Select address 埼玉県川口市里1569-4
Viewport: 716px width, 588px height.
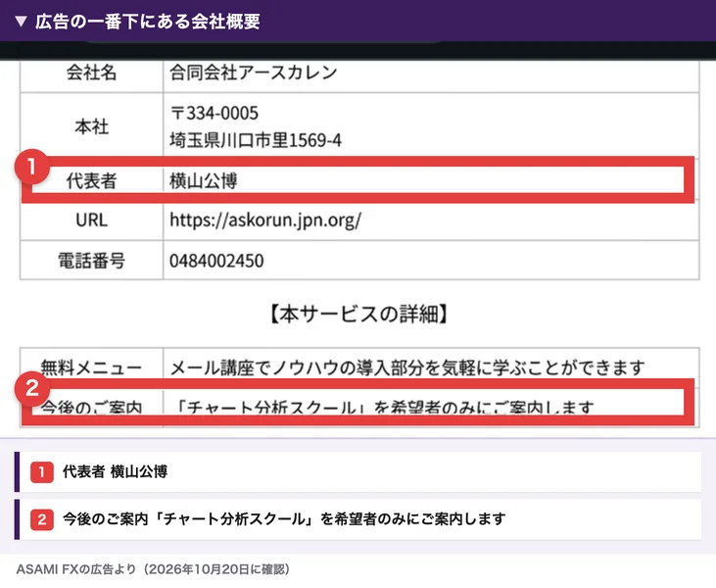[256, 140]
